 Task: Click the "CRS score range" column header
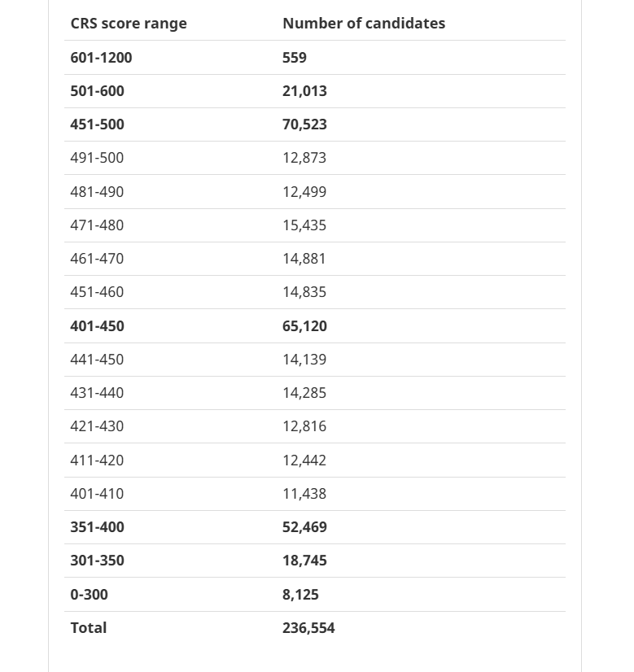[x=129, y=24]
